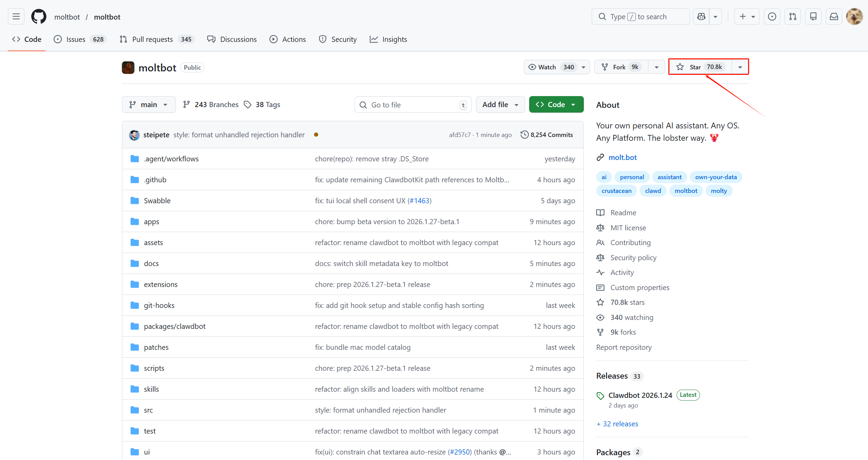Select the crustacean topic tag

pos(616,191)
